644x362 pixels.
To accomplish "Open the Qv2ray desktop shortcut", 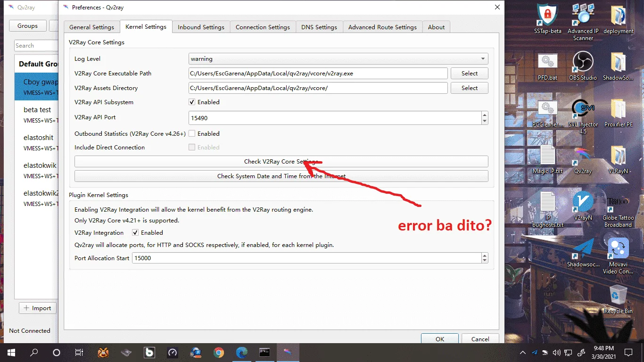I will pyautogui.click(x=583, y=160).
